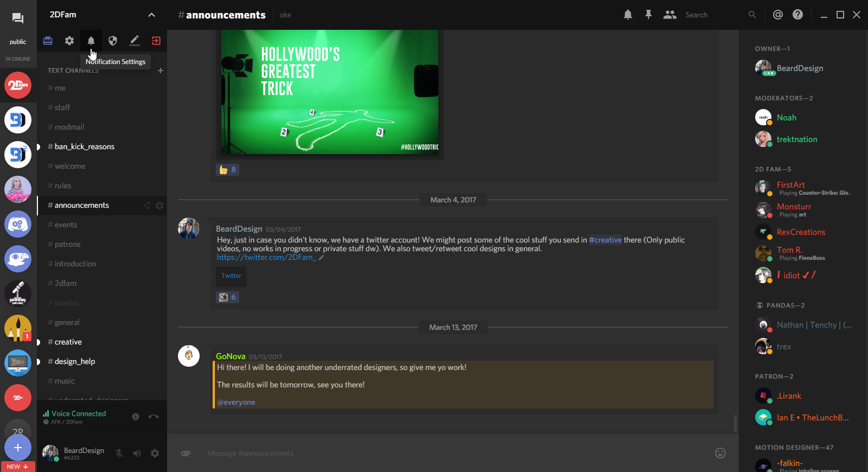
Task: Open the #staff channel
Action: (101, 107)
